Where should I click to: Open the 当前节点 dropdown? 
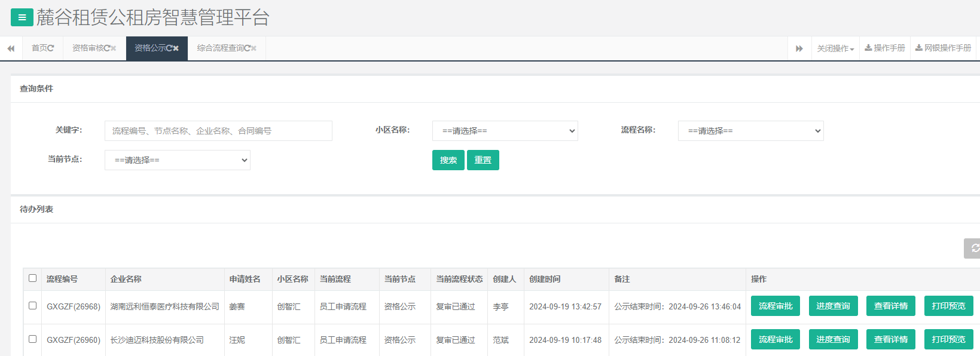point(177,160)
